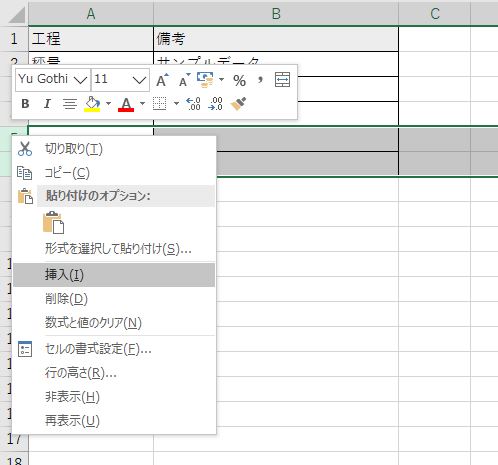
Task: Choose 非表示(H) to hide rows
Action: click(114, 397)
